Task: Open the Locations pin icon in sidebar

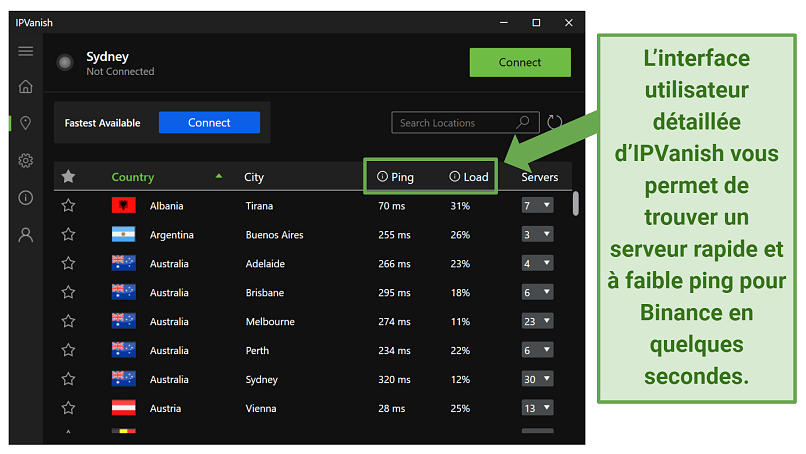Action: 25,123
